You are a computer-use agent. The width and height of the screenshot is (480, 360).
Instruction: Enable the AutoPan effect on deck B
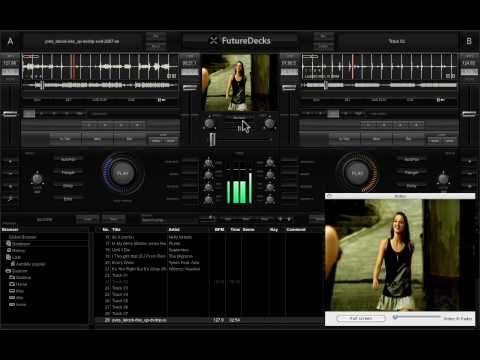[x=412, y=159]
